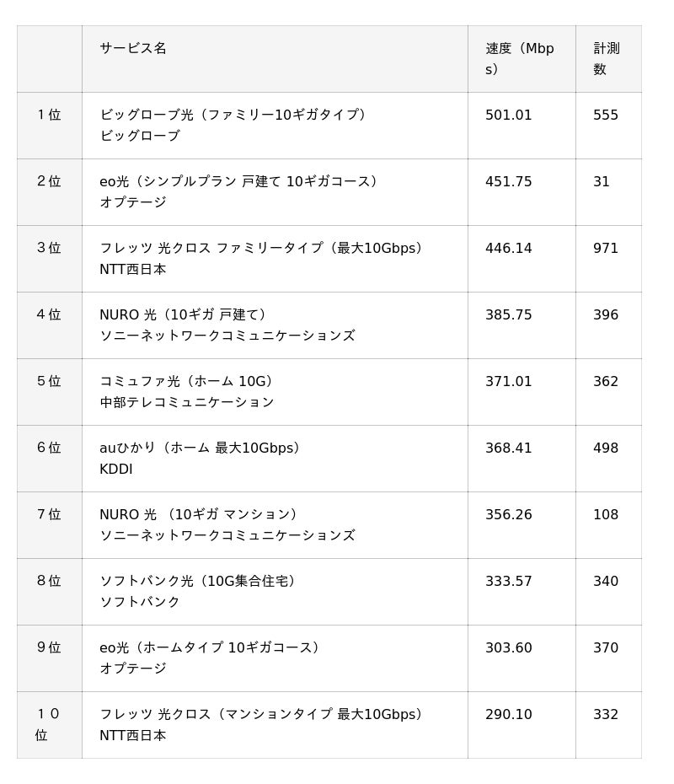The width and height of the screenshot is (674, 784).
Task: Click the 501.01 speed value
Action: tap(509, 115)
